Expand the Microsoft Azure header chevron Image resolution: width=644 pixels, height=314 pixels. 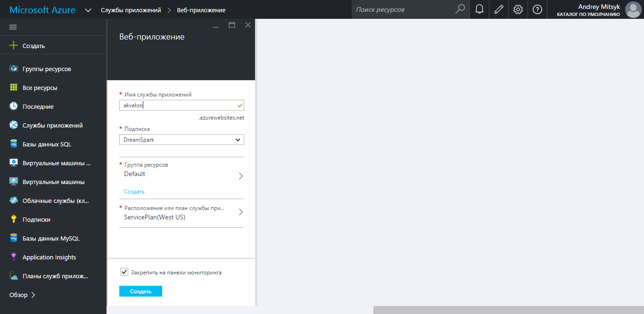click(x=88, y=10)
